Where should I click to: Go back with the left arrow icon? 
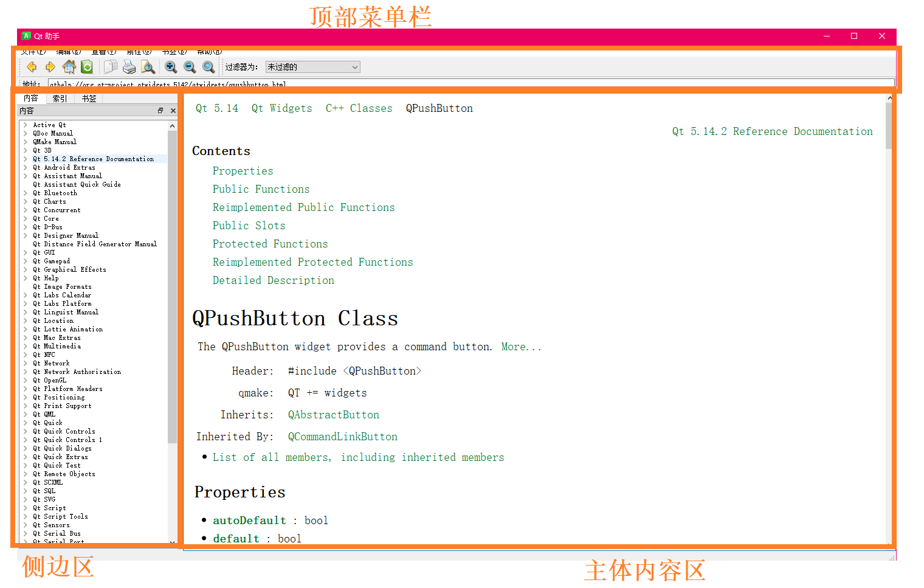click(32, 67)
